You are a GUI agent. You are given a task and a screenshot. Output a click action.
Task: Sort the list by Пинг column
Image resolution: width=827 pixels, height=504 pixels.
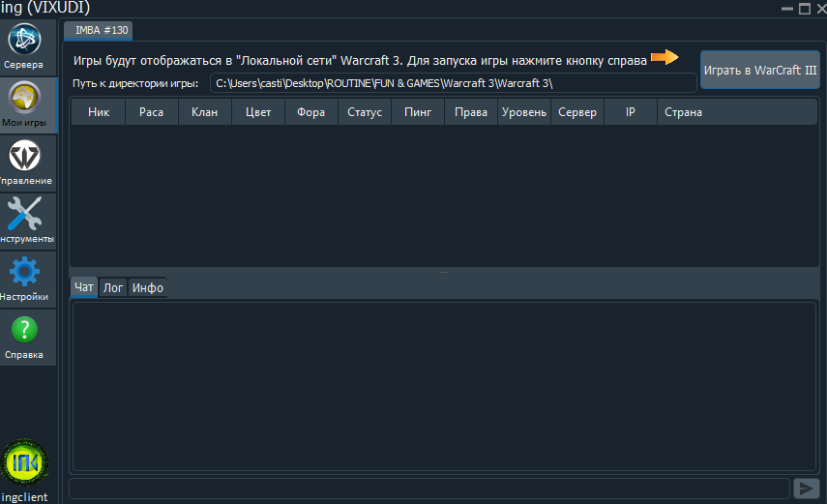pyautogui.click(x=418, y=112)
